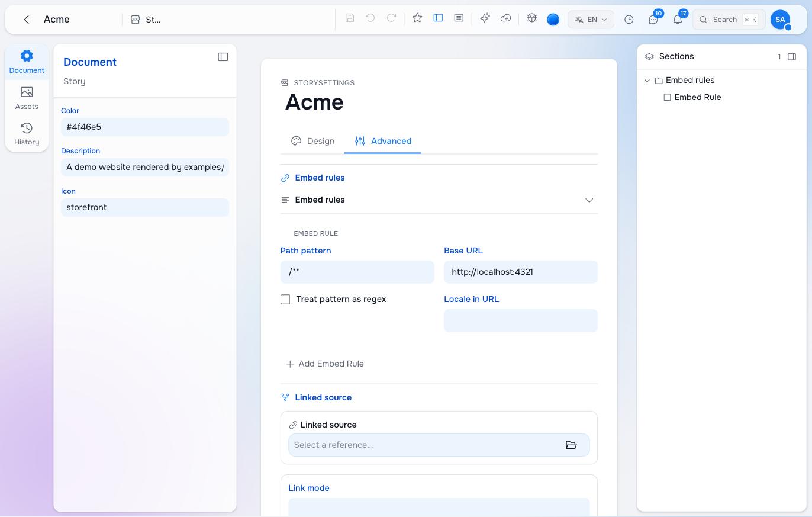Click the Path pattern input field
812x517 pixels.
pyautogui.click(x=357, y=272)
